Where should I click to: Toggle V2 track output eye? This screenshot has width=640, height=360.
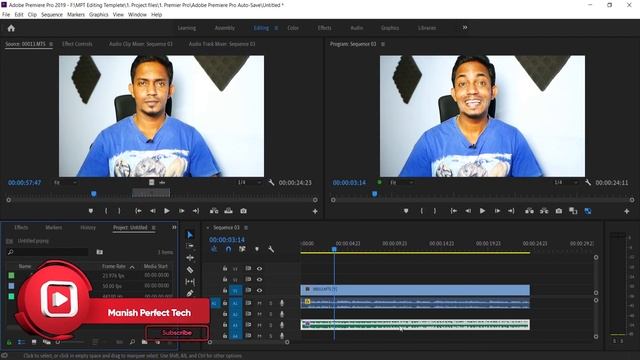tap(259, 280)
